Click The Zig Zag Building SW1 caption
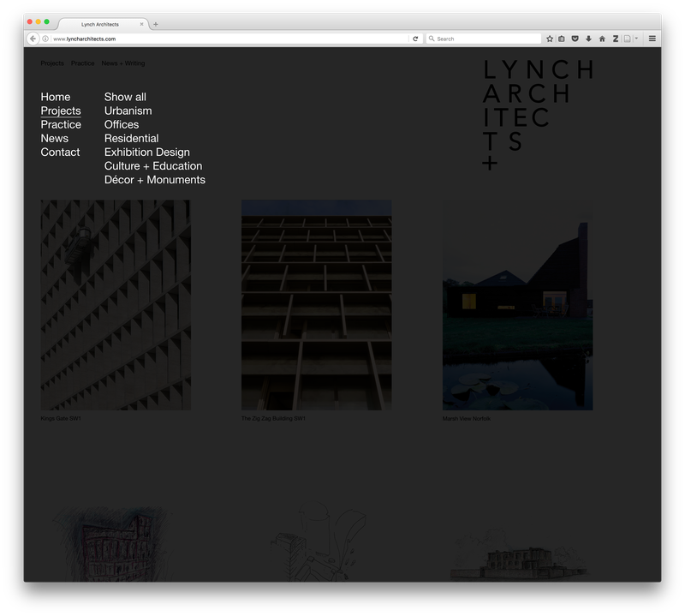Image resolution: width=685 pixels, height=616 pixels. [x=273, y=418]
